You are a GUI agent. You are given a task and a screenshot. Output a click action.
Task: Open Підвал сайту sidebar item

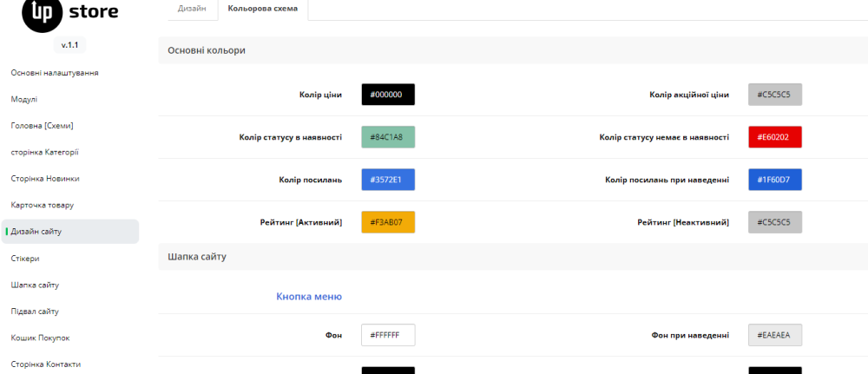[x=35, y=312]
